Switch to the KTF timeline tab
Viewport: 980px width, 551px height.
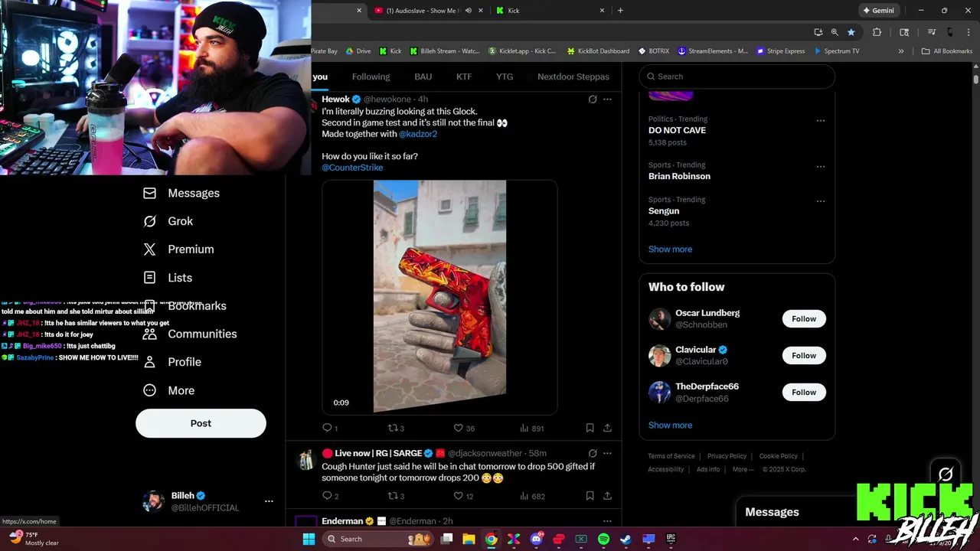(x=464, y=77)
